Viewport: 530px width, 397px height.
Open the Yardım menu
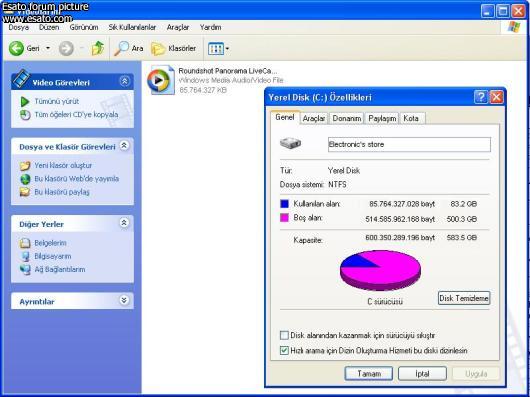pos(210,27)
